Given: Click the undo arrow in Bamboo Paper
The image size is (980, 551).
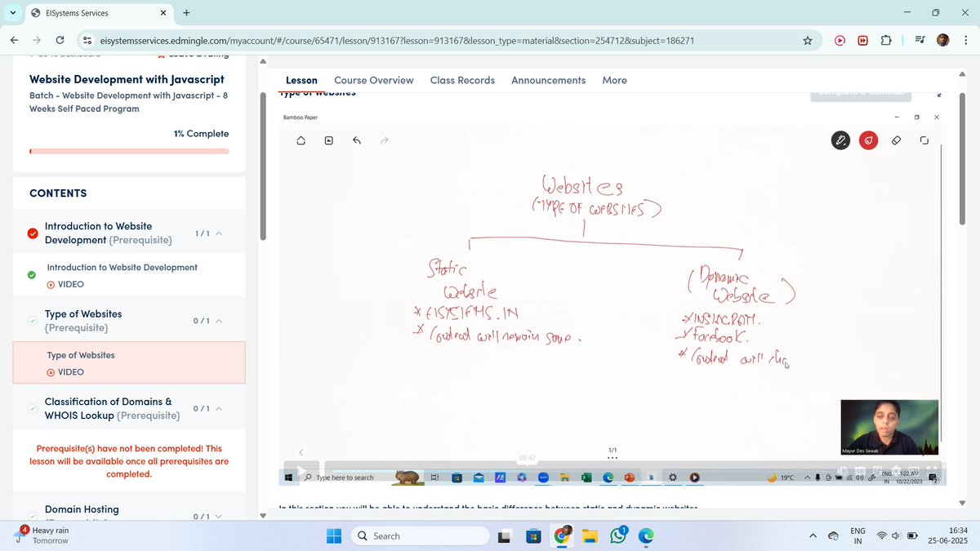Looking at the screenshot, I should pyautogui.click(x=357, y=140).
